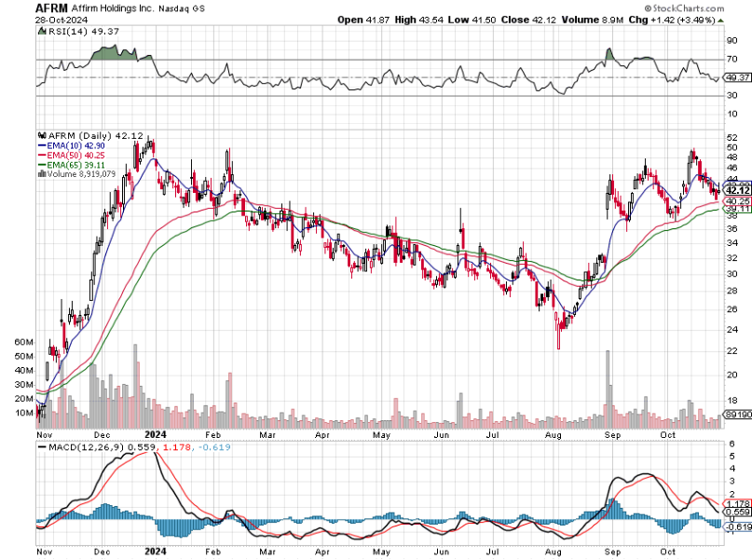Click the 28-Oct-2024 chart date
The image size is (752, 560).
(62, 20)
